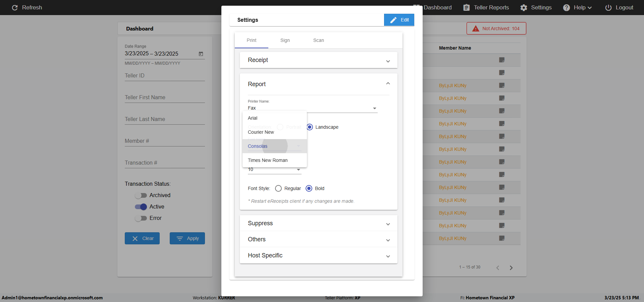Click the pencil Edit button in Settings
Viewport: 644px width, 302px height.
399,20
